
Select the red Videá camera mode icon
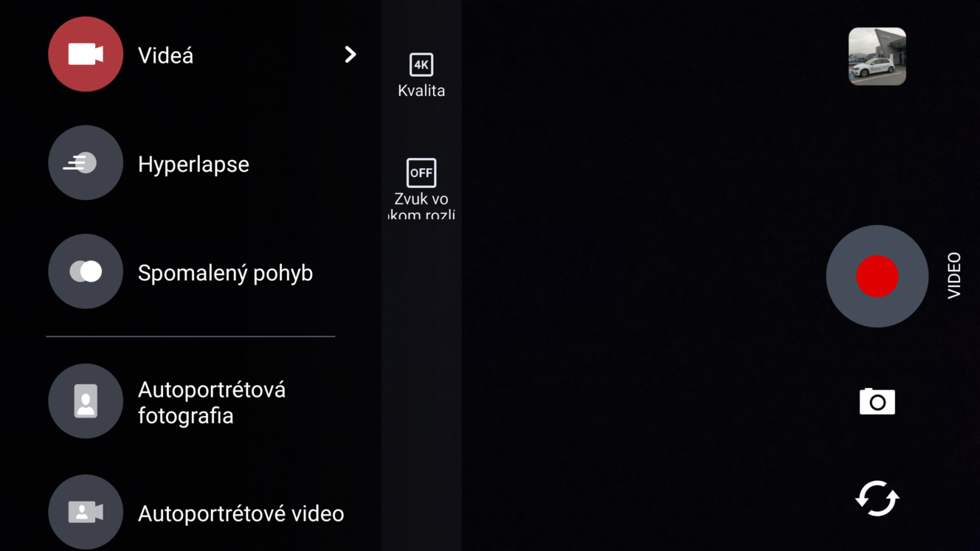click(x=86, y=55)
